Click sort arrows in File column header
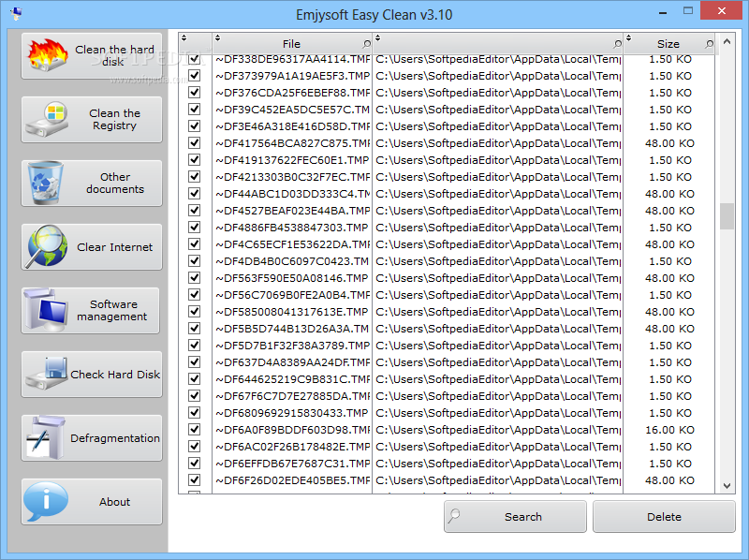749x560 pixels. pyautogui.click(x=218, y=37)
